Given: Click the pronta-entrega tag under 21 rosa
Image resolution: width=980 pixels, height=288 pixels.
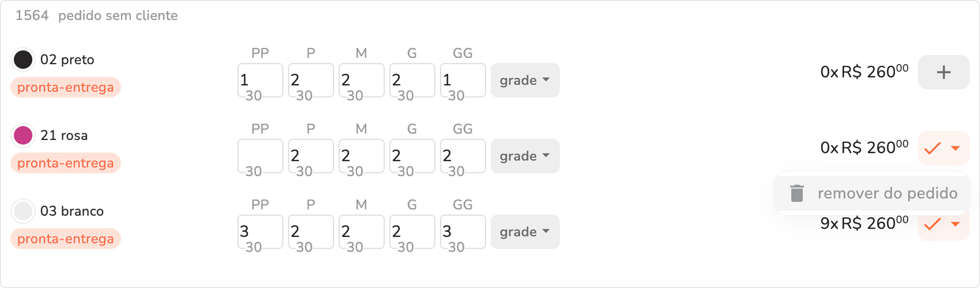Looking at the screenshot, I should tap(65, 163).
